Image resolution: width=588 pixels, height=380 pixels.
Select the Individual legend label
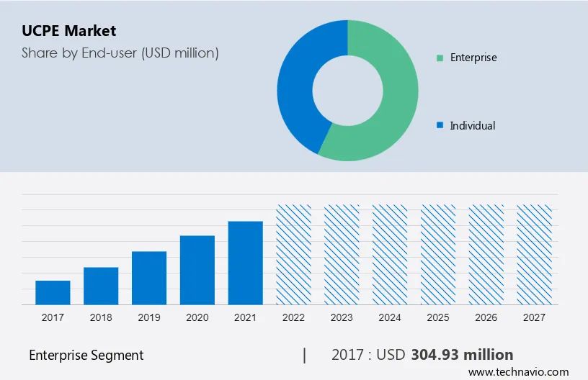pos(473,125)
